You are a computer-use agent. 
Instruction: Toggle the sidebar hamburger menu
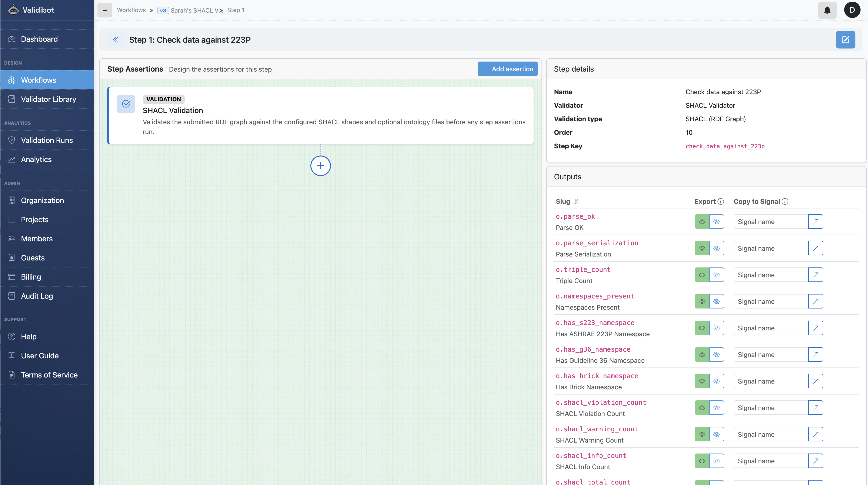[105, 10]
